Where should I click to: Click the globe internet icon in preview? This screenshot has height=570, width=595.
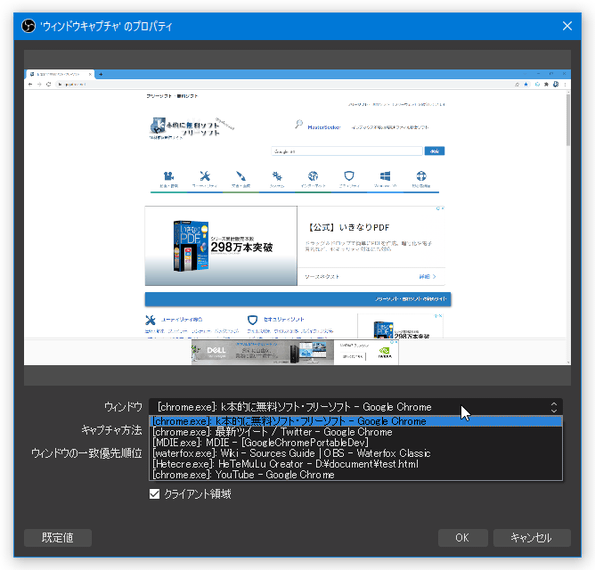pos(313,176)
